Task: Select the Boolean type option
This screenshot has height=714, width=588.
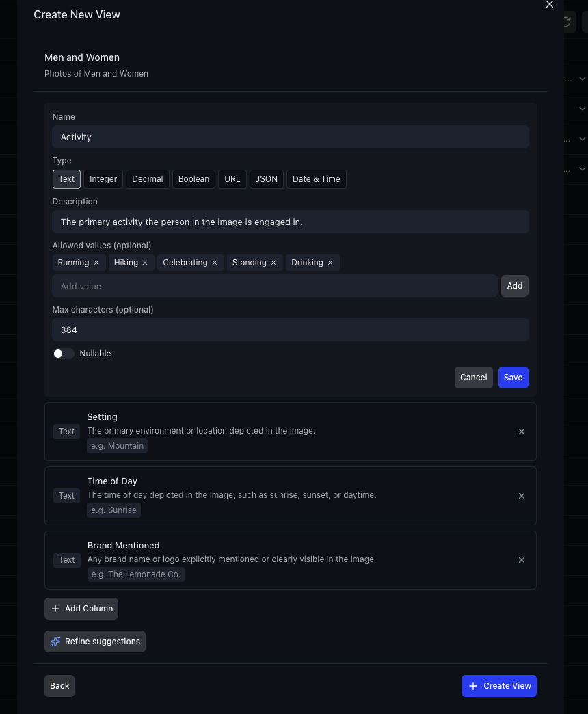Action: click(193, 179)
